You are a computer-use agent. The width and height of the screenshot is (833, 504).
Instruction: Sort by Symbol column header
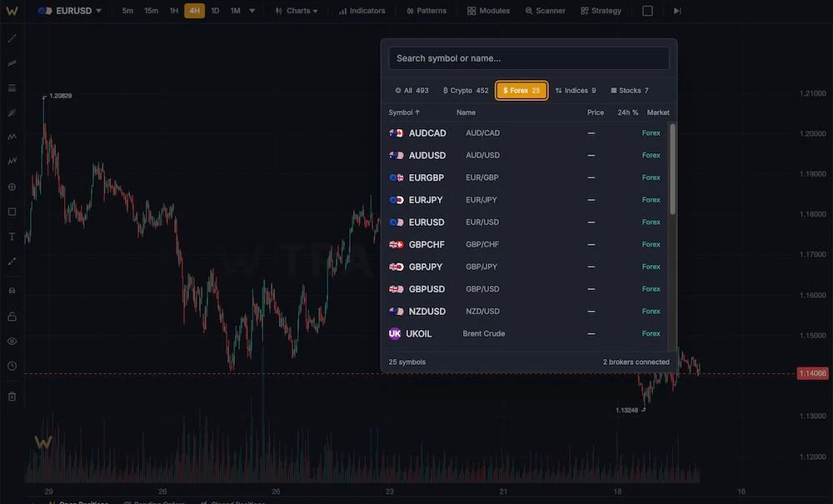pyautogui.click(x=404, y=112)
